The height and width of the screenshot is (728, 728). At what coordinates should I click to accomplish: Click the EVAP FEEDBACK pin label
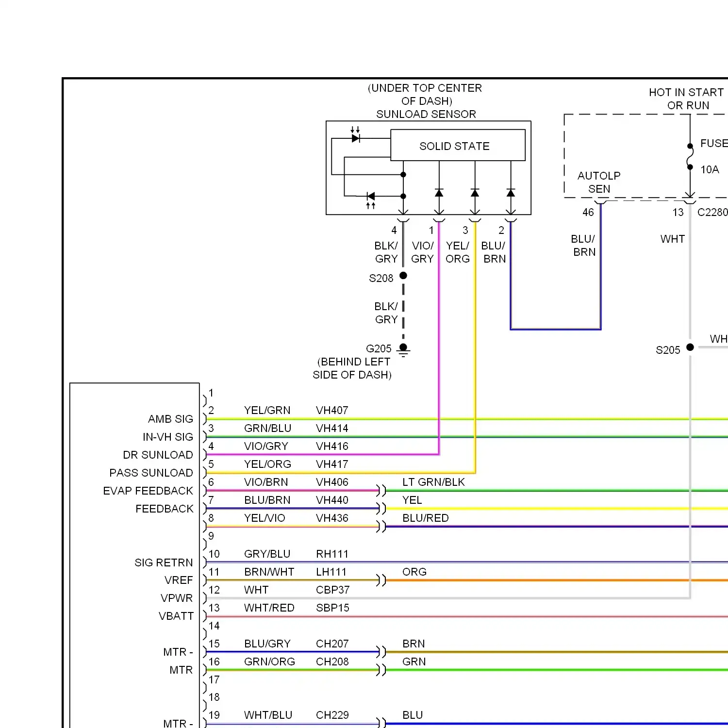tap(148, 491)
